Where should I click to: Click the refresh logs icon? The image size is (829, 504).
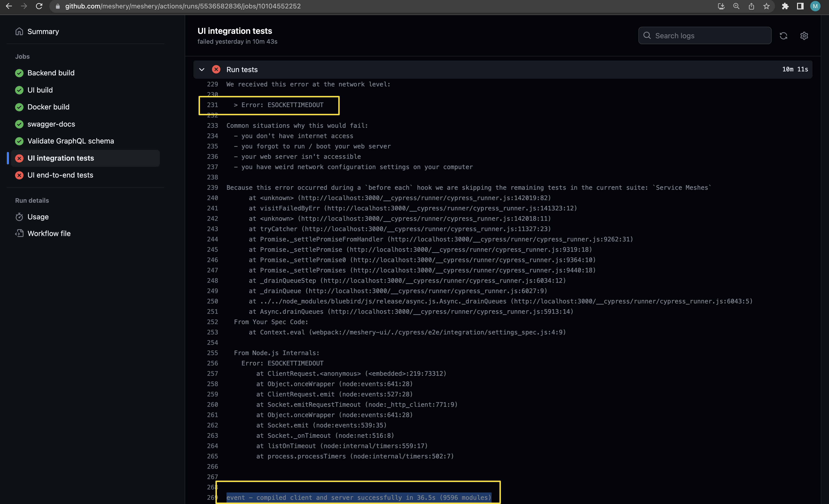(x=784, y=36)
